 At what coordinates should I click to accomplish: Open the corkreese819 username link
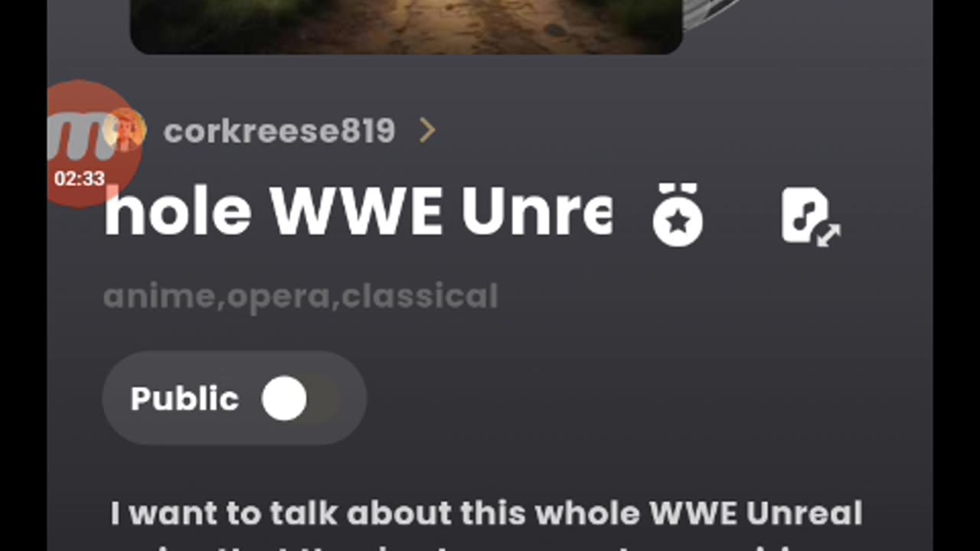pyautogui.click(x=279, y=131)
